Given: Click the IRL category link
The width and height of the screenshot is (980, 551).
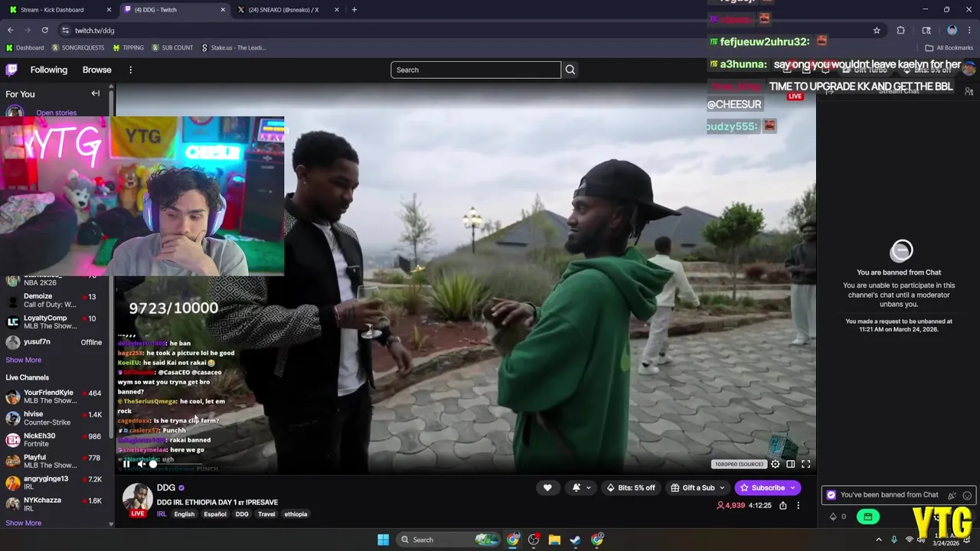Looking at the screenshot, I should (x=162, y=514).
